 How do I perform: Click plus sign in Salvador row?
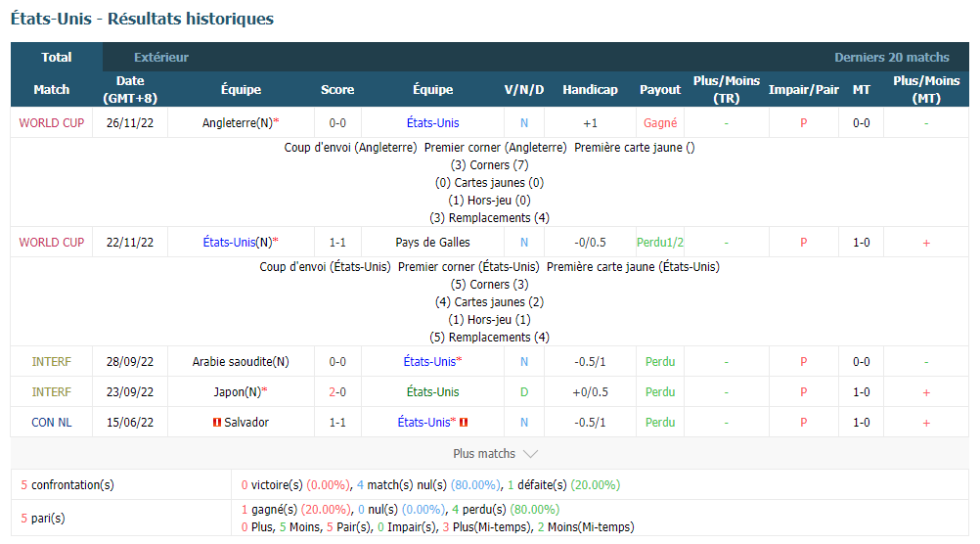[926, 424]
